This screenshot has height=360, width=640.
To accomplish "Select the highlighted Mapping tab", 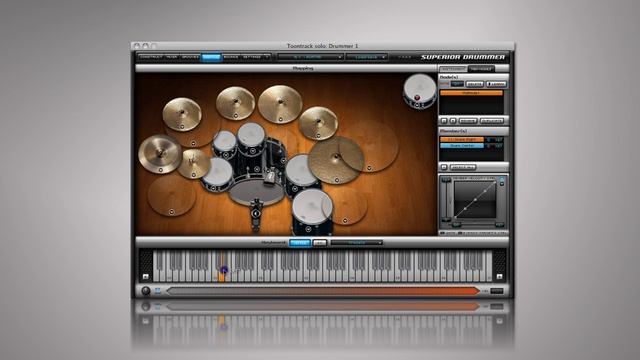I will point(211,57).
